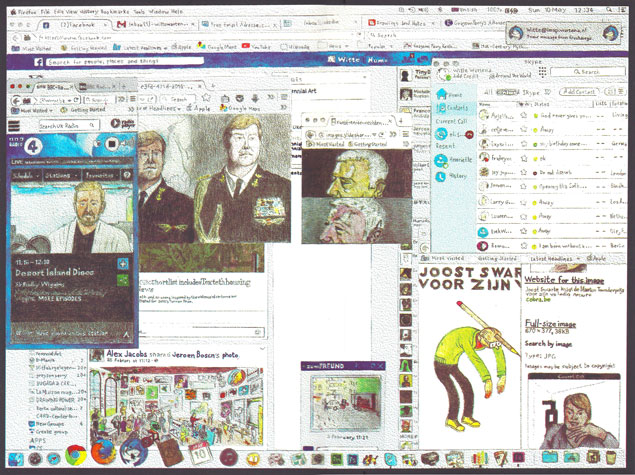Open the radio player hamburger menu
This screenshot has height=475, width=635.
pyautogui.click(x=14, y=126)
